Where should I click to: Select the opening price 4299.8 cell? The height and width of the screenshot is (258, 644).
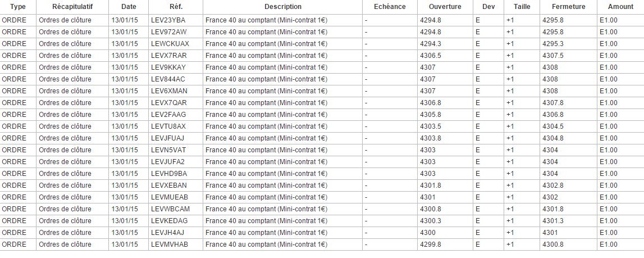pos(431,245)
